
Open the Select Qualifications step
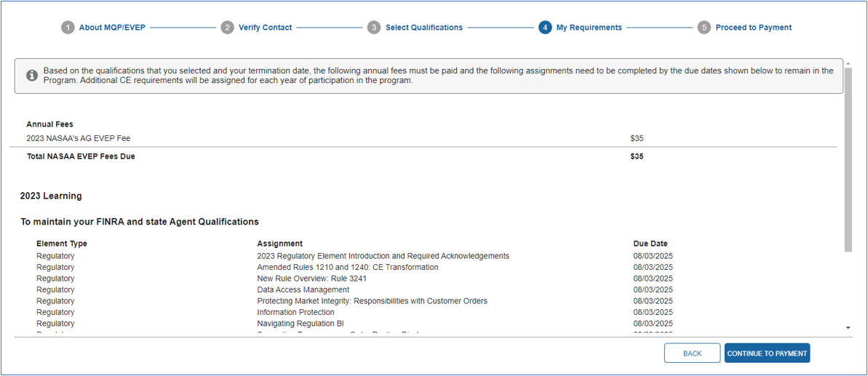click(423, 28)
